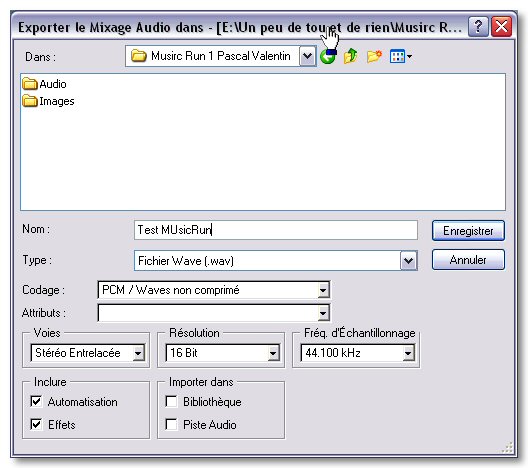Click the Enregistrer button
Screen dimensions: 528x468
click(x=468, y=231)
